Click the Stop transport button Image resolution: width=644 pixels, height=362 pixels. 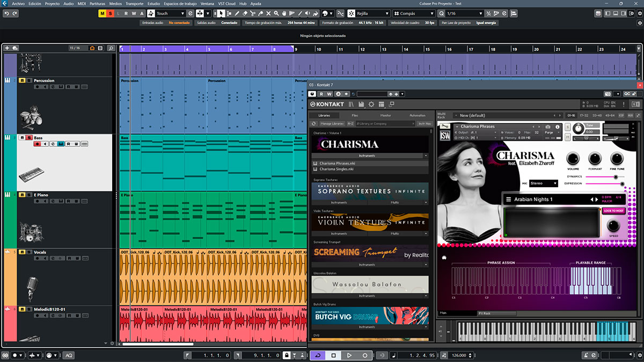click(333, 355)
